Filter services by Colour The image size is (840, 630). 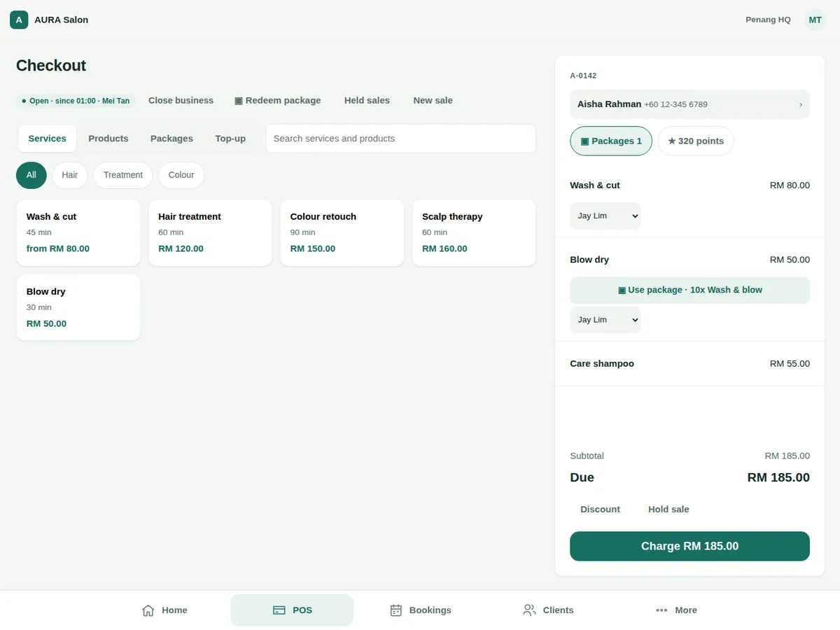tap(181, 175)
